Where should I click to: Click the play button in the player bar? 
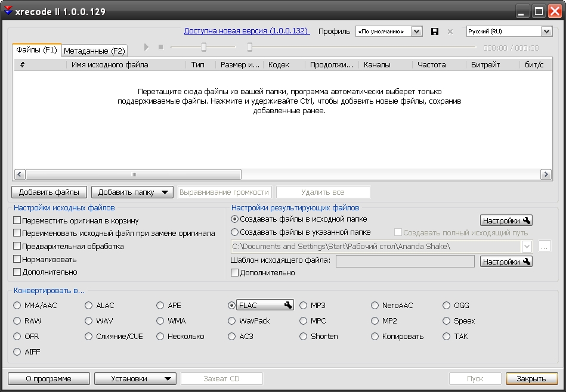(146, 47)
